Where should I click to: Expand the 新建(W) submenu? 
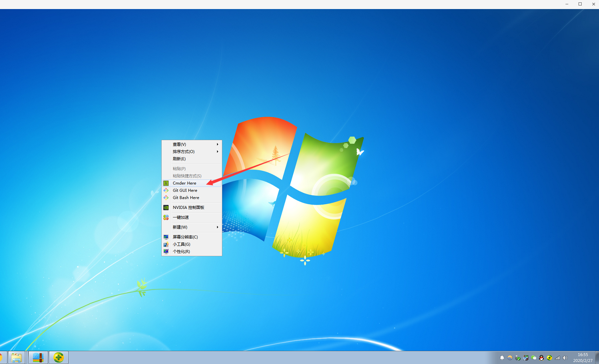pos(192,227)
